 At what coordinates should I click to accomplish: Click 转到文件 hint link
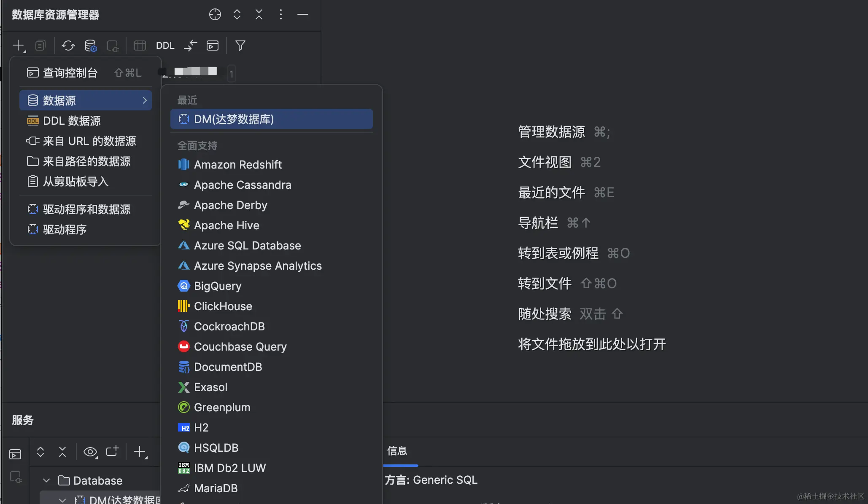[x=545, y=284]
